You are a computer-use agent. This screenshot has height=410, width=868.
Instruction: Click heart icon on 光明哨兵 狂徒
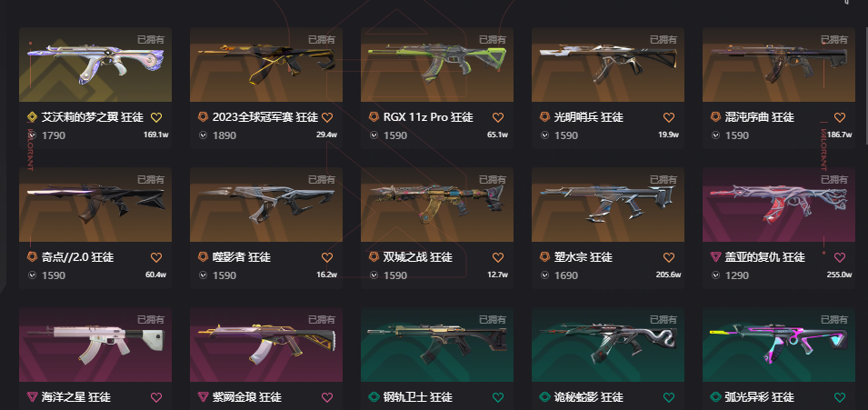click(x=669, y=117)
